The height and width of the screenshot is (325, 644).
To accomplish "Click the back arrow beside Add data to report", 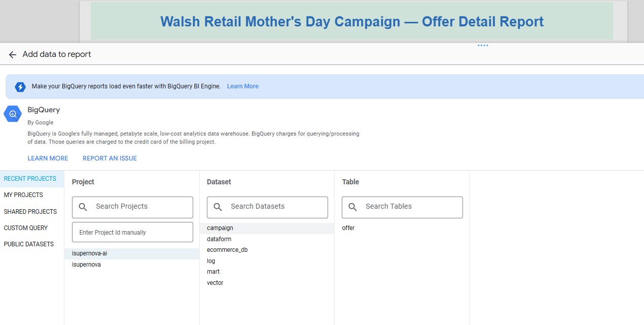I will pos(13,54).
